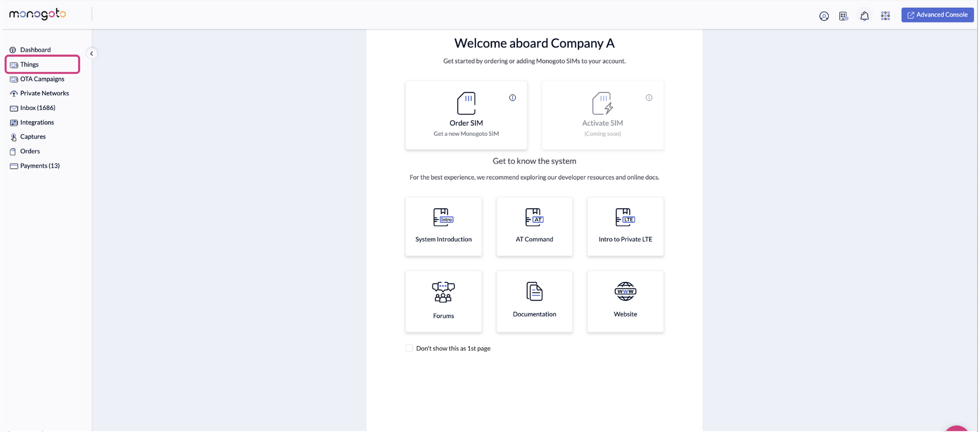Go to OTA Campaigns in sidebar
The width and height of the screenshot is (980, 432).
(42, 79)
